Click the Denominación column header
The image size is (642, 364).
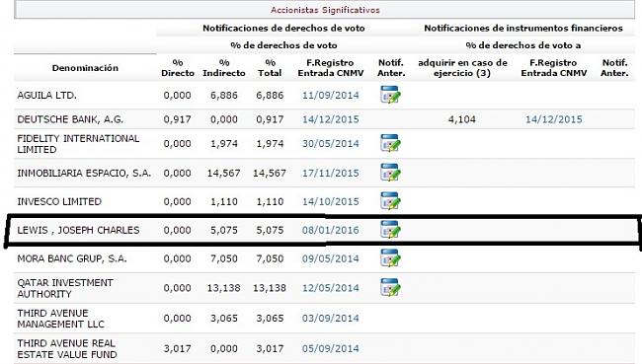point(85,68)
